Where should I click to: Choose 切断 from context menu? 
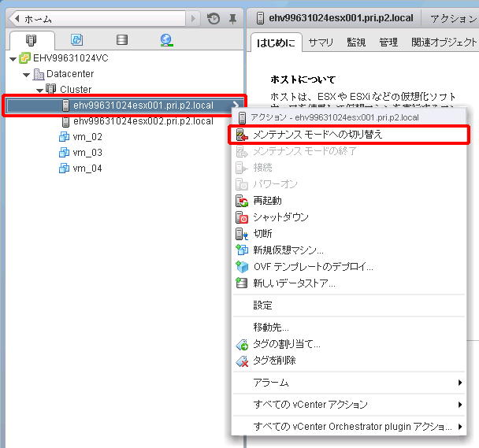point(262,234)
